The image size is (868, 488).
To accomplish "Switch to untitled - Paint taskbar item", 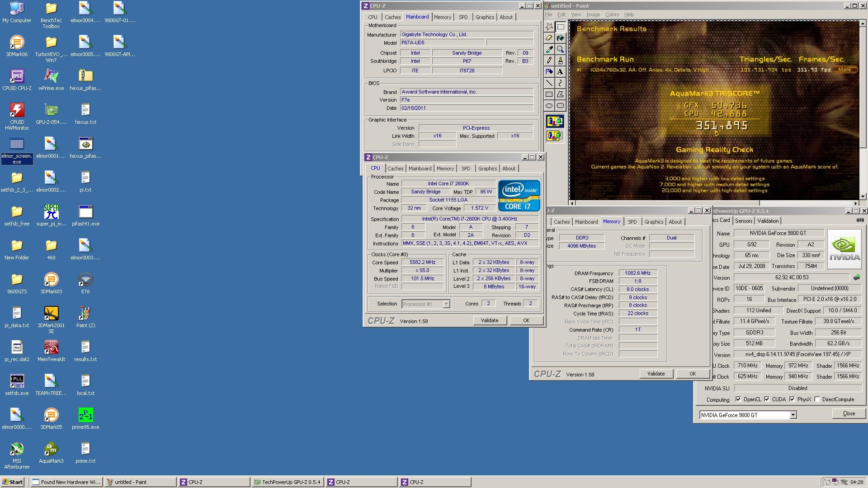I will 140,482.
